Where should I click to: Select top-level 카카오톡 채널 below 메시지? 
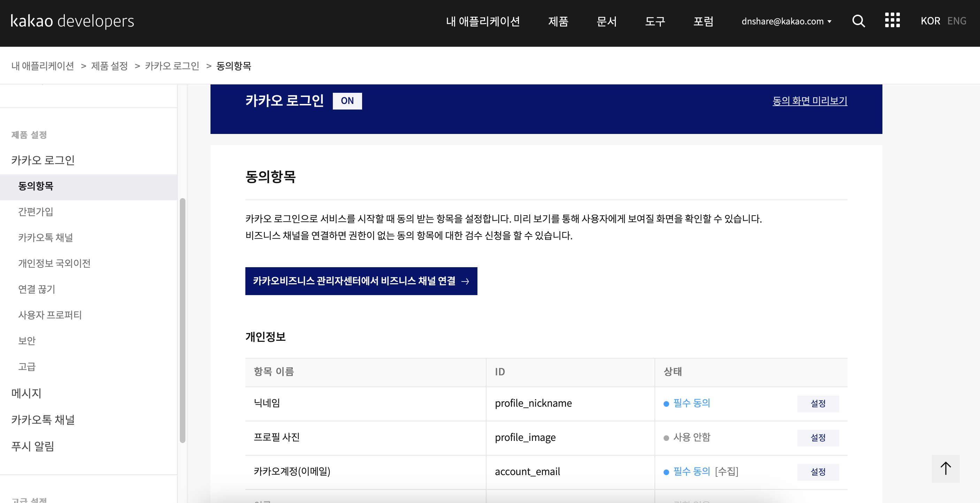43,420
